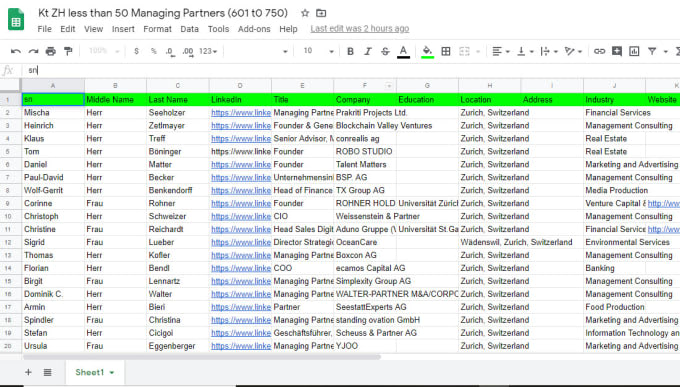Open website link in Corinne's row
This screenshot has width=680, height=387.
coord(664,203)
